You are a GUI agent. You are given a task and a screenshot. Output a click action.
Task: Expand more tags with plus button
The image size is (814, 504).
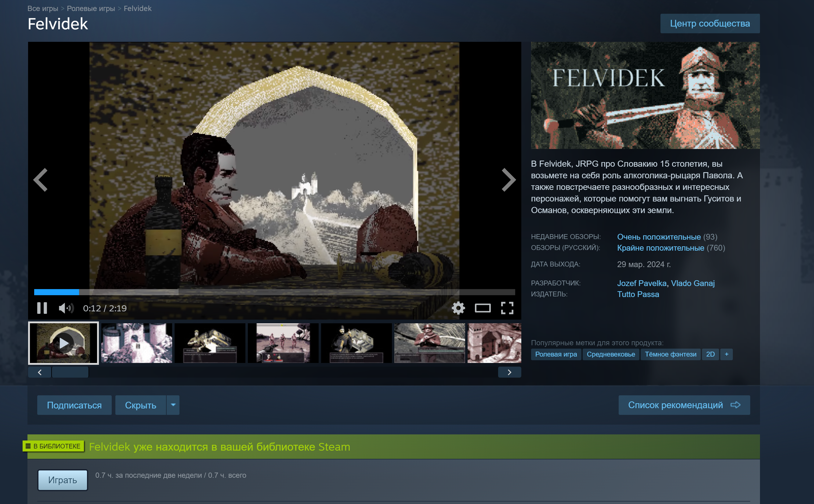pos(727,354)
